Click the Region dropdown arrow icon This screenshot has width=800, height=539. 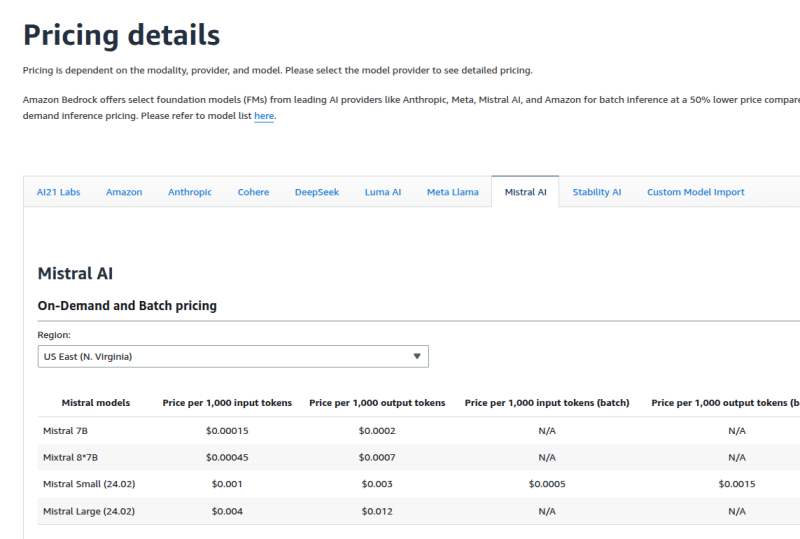click(417, 356)
